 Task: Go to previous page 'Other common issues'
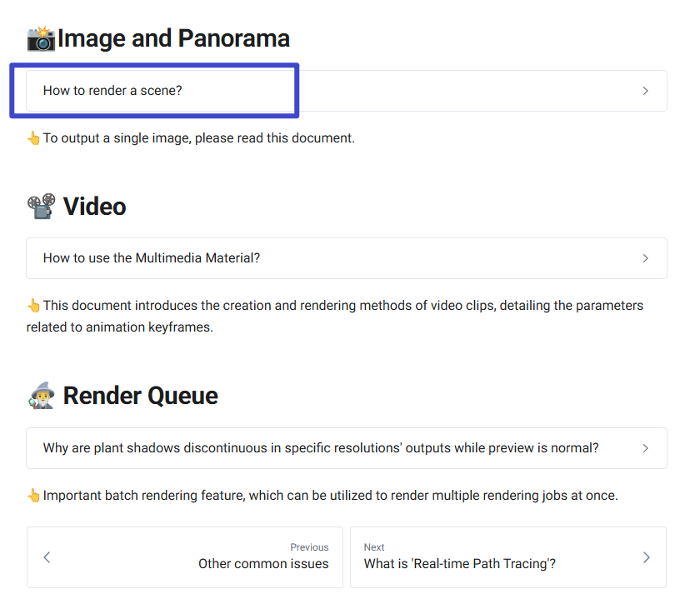coord(263,564)
